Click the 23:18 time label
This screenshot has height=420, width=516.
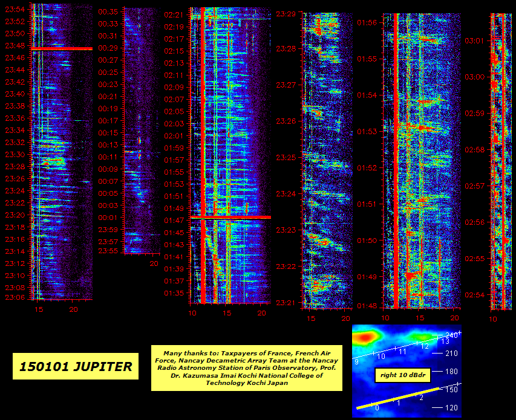click(15, 227)
